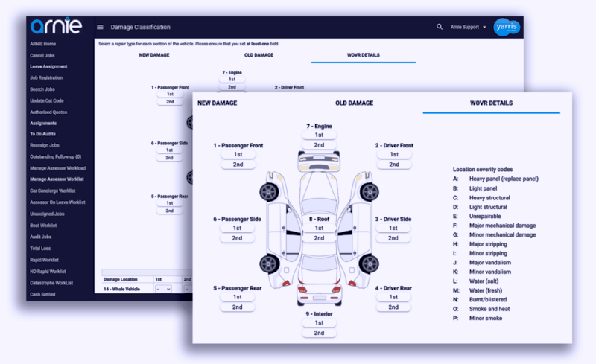Click the arnie logo
Image resolution: width=596 pixels, height=364 pixels.
pos(56,26)
